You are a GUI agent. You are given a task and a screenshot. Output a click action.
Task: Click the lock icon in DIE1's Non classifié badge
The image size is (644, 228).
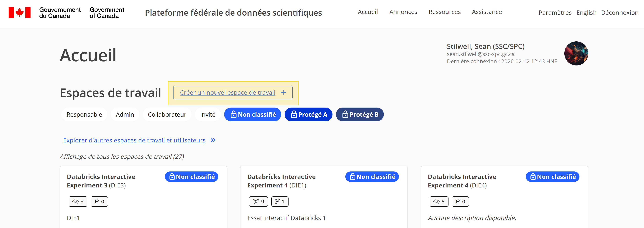(x=352, y=176)
